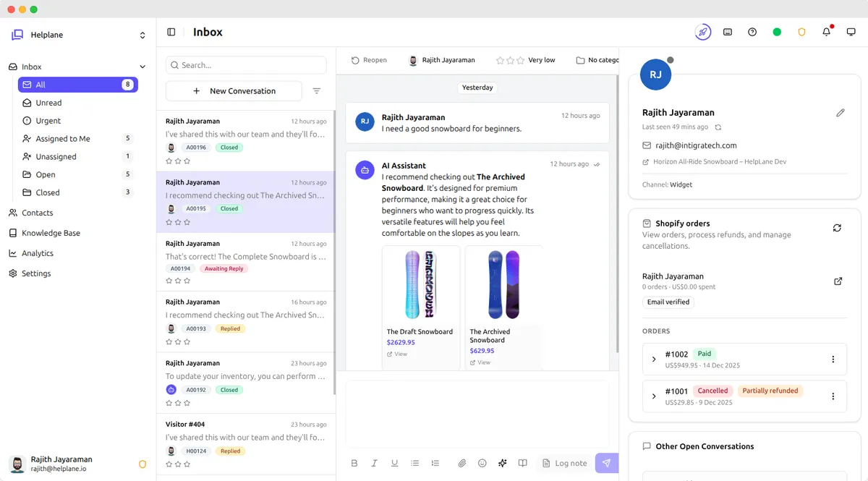868x481 pixels.
Task: Open the AI assist sparkles icon in composer
Action: coord(503,463)
